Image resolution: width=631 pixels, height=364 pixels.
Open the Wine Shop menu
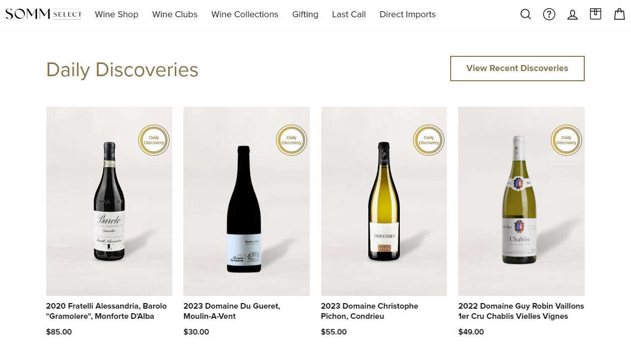pos(116,14)
